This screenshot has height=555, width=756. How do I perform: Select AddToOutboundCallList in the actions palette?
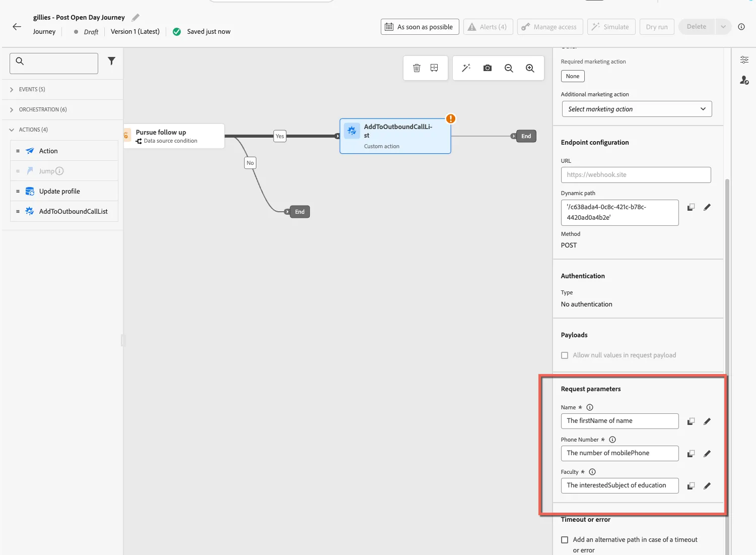point(64,211)
